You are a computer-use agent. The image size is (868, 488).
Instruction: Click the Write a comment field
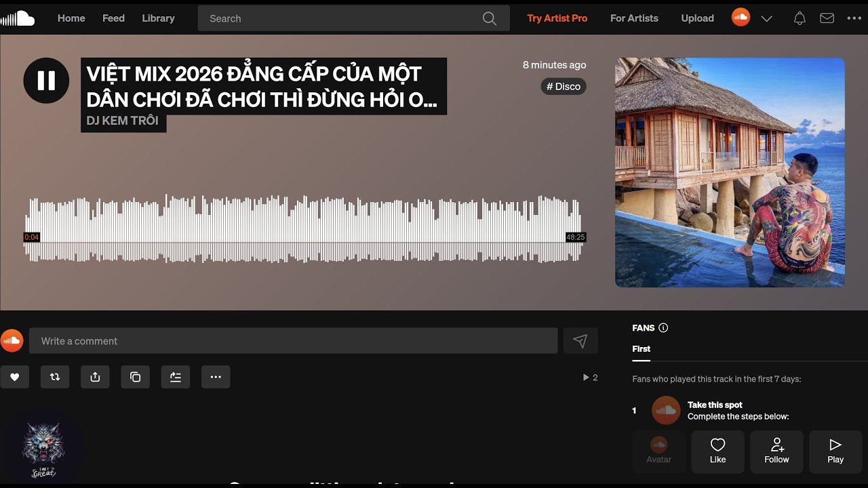pos(293,341)
